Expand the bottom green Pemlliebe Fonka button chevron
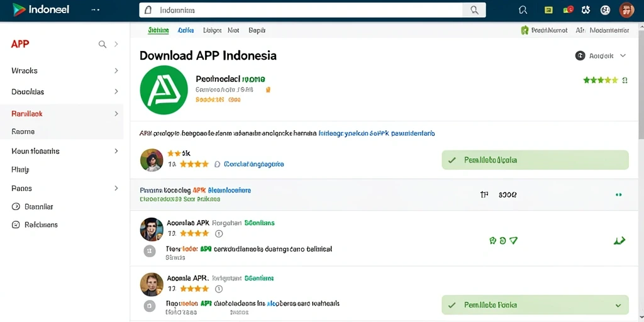This screenshot has height=322, width=644. tap(618, 305)
